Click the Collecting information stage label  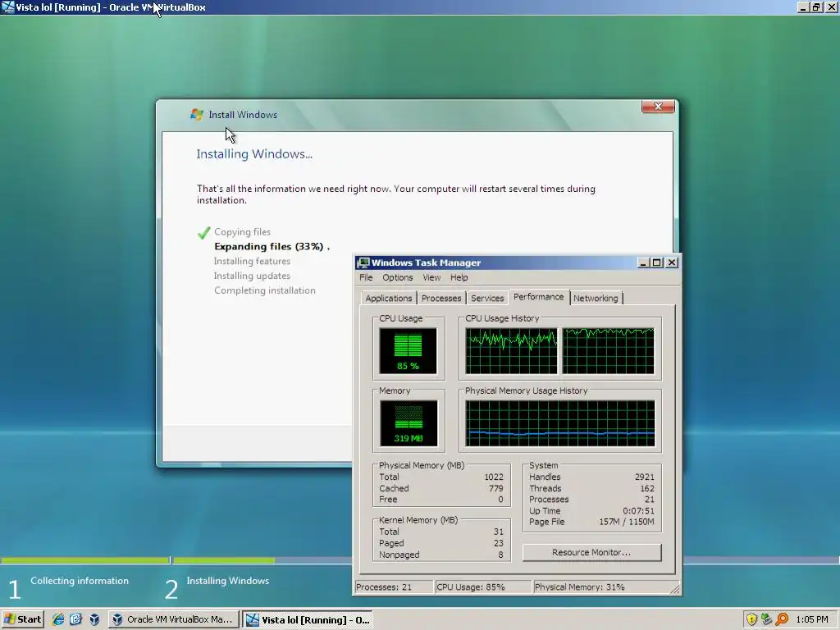coord(80,581)
